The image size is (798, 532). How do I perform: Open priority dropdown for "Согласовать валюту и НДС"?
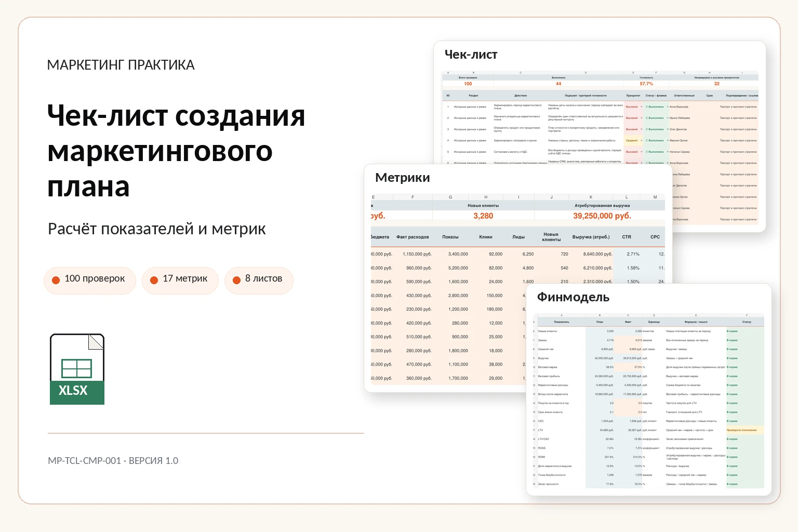(x=641, y=152)
